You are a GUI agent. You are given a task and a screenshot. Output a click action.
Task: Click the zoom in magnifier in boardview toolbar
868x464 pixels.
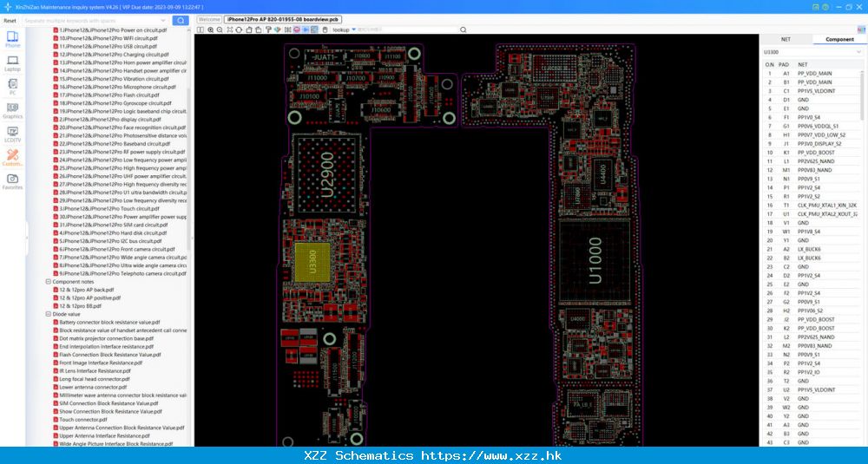(210, 29)
